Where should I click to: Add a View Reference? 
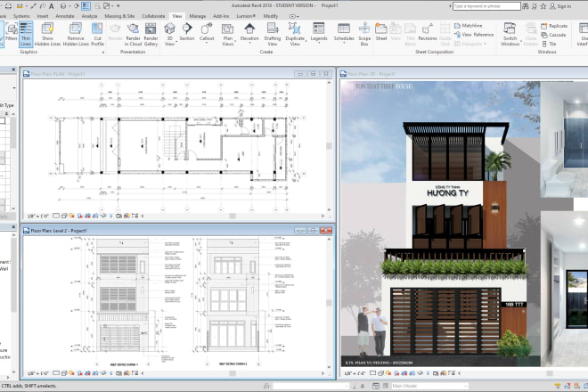[474, 35]
